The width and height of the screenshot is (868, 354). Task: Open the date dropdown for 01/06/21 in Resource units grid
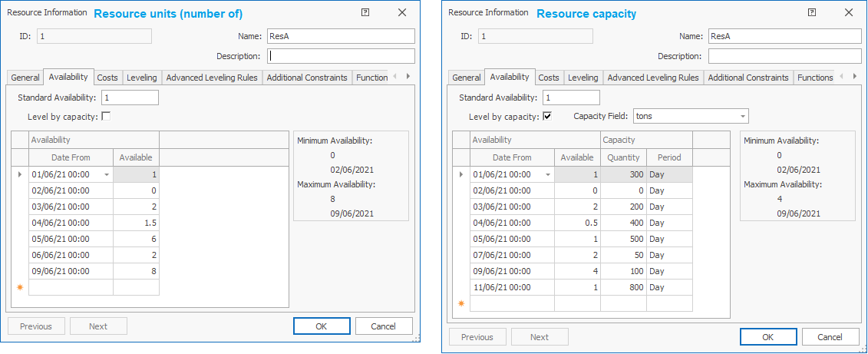(x=106, y=174)
